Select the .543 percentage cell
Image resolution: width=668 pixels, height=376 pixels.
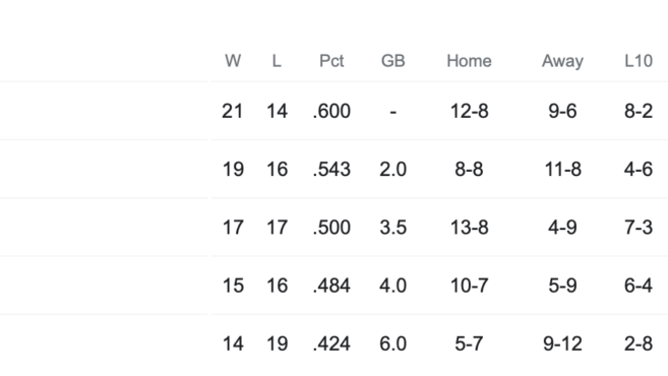point(331,169)
